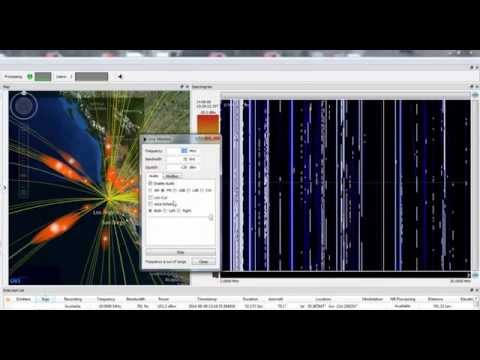
Task: Click the orange power color scale legend
Action: [208, 125]
